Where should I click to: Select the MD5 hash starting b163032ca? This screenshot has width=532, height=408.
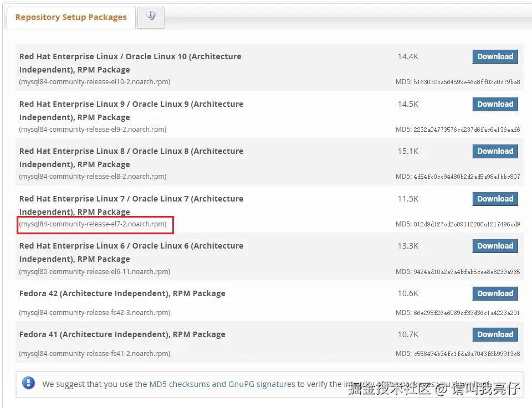467,82
